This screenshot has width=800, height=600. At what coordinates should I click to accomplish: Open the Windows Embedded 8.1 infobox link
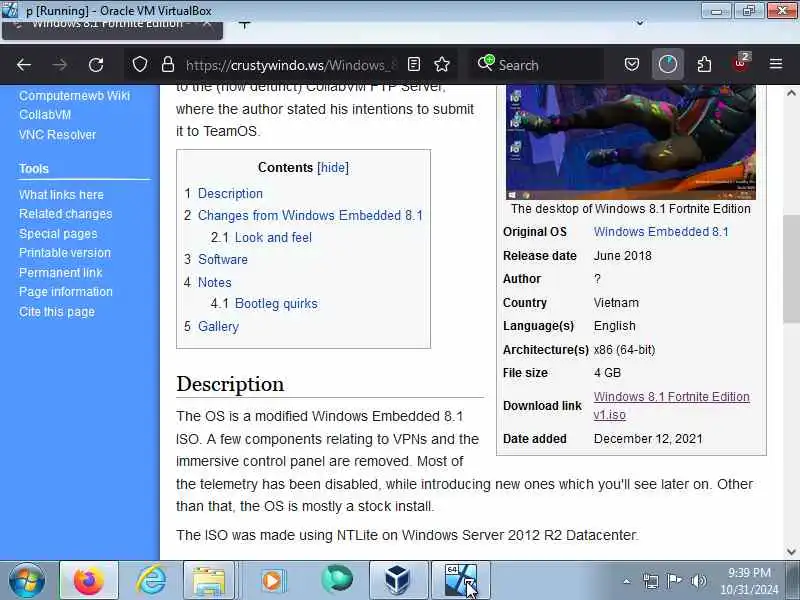pos(661,232)
